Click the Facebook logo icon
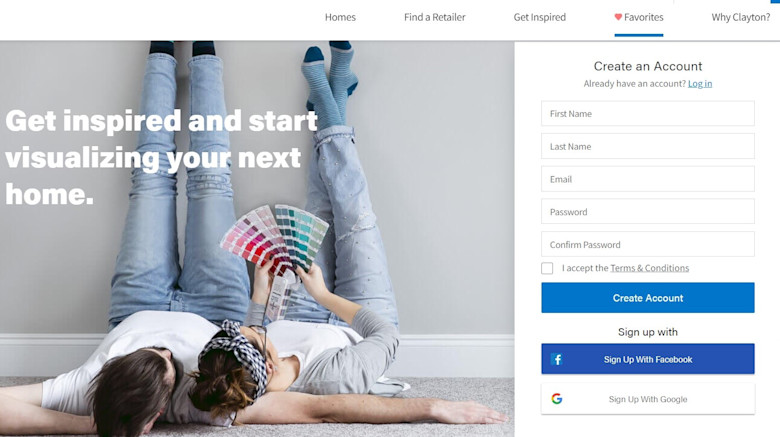 click(x=557, y=359)
